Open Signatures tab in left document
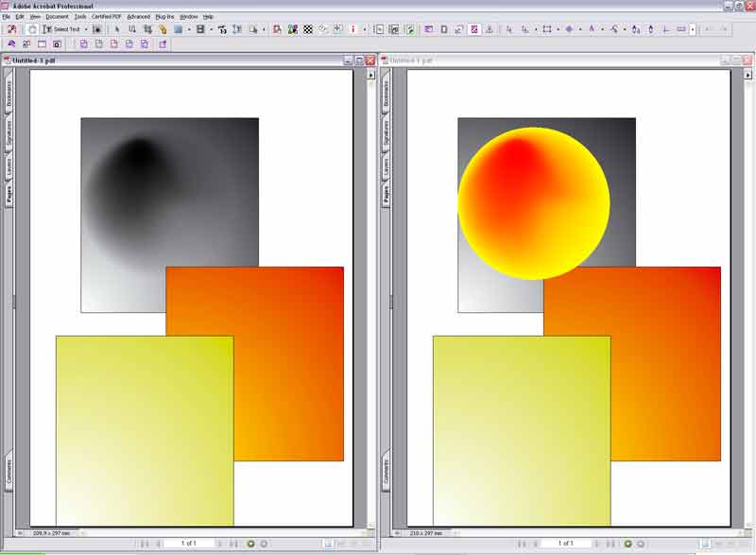The width and height of the screenshot is (756, 555). (x=9, y=131)
